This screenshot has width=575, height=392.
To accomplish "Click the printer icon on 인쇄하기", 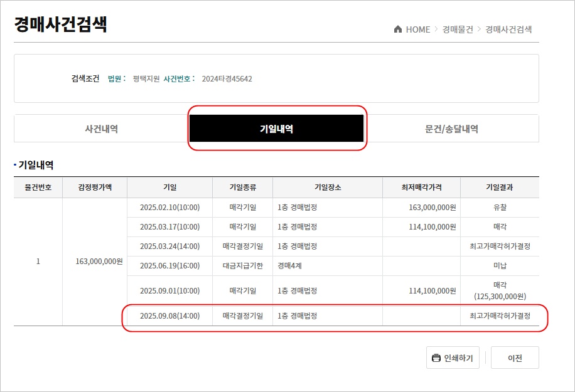I will [436, 358].
